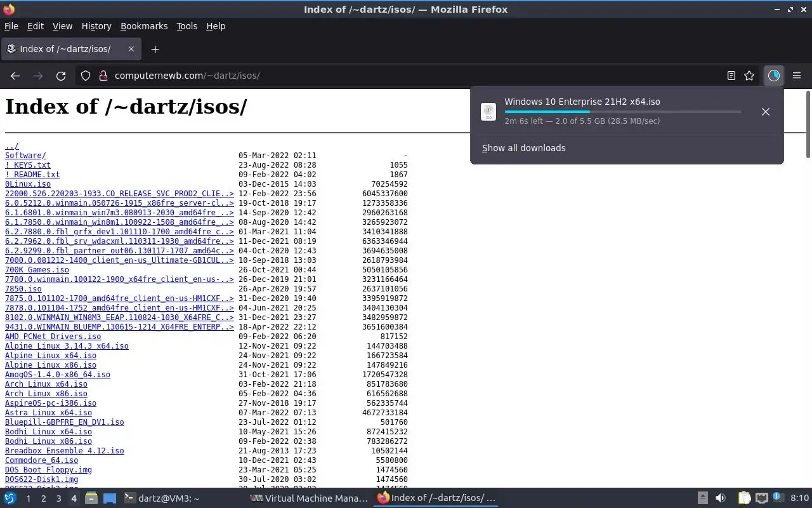Open the file manager taskbar icon
The image size is (812, 508).
point(91,498)
